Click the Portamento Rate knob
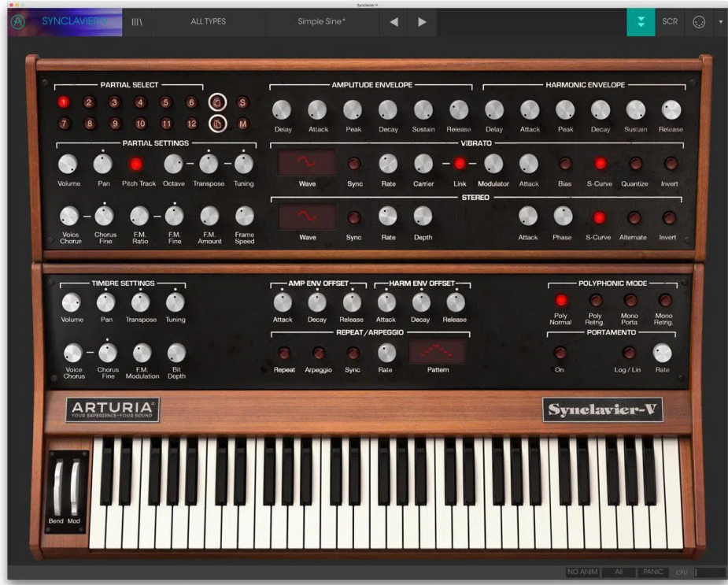This screenshot has height=585, width=728. 662,354
